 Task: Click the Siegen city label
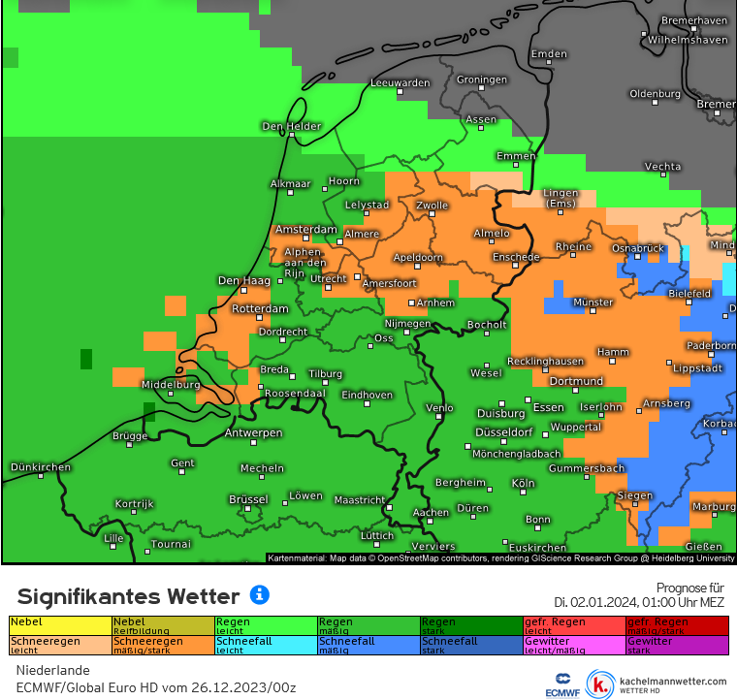point(635,495)
